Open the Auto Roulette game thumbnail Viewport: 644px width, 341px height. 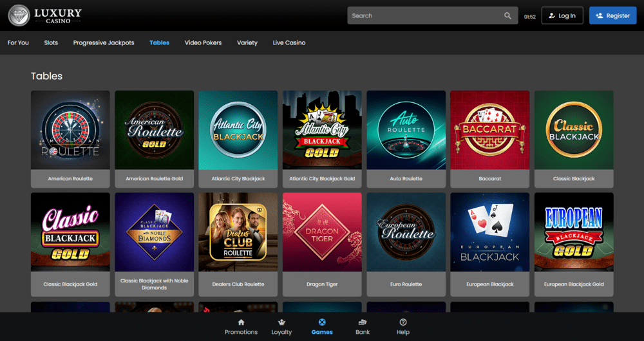406,130
